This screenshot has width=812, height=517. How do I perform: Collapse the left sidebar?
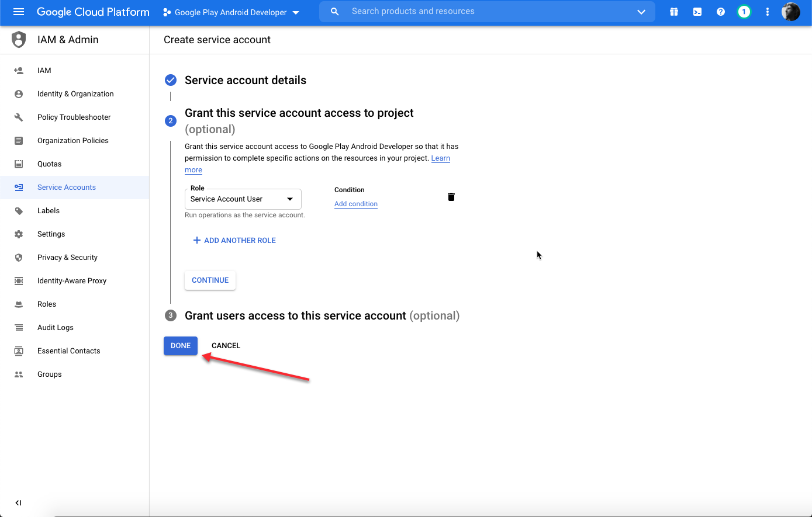tap(18, 502)
